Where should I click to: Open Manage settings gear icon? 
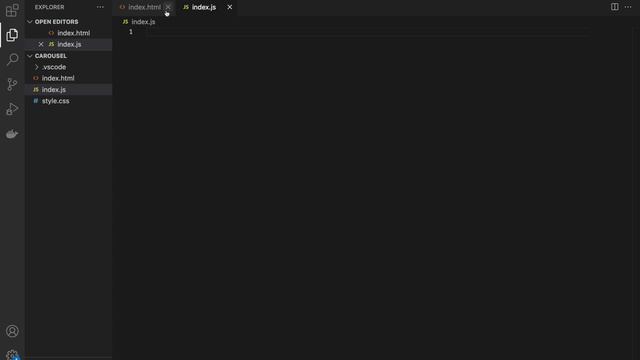click(x=12, y=355)
